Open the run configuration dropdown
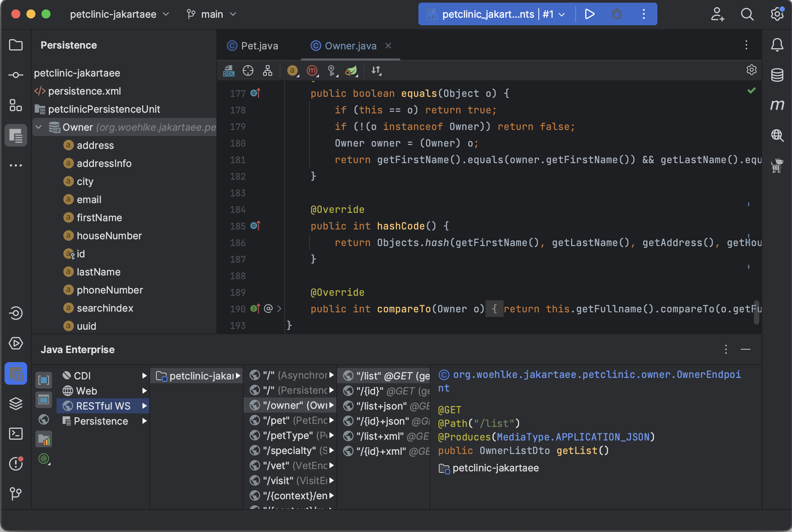792x532 pixels. (x=561, y=14)
